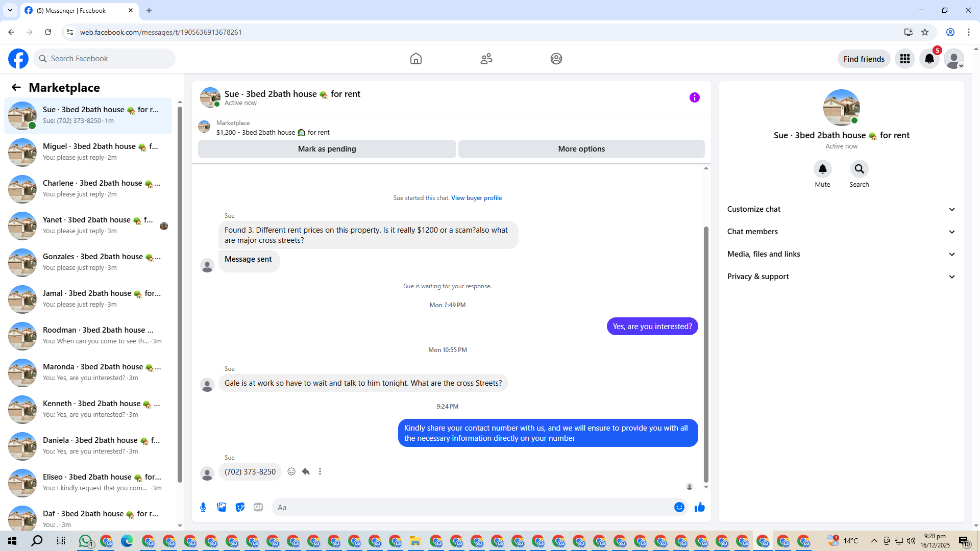
Task: Click the Messenger browser tab
Action: [79, 10]
